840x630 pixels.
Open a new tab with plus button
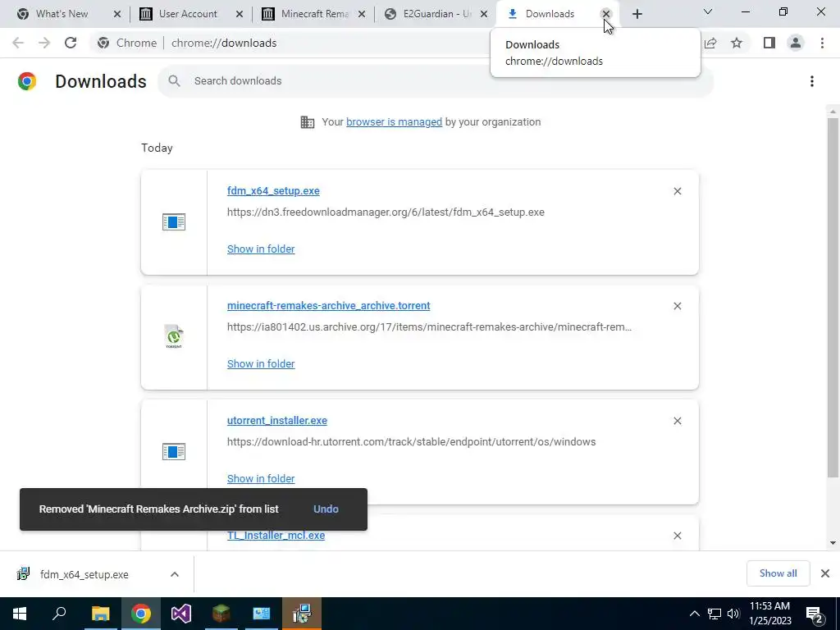tap(637, 14)
